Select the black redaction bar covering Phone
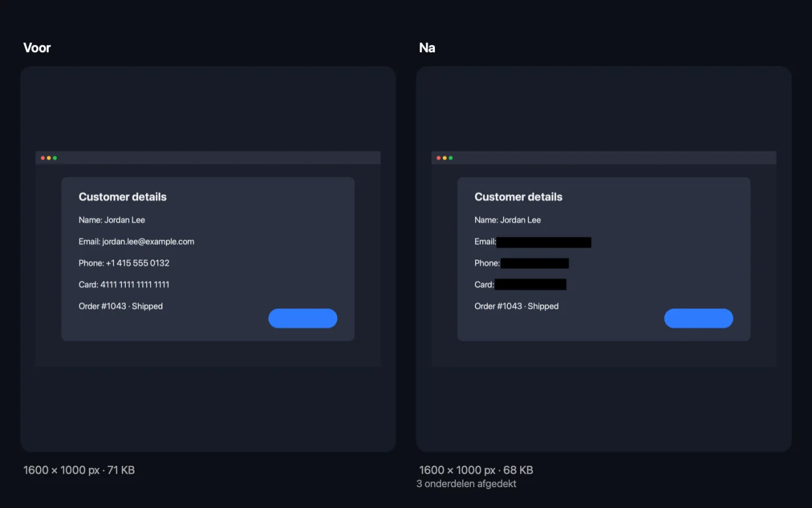The width and height of the screenshot is (812, 508). (x=535, y=264)
